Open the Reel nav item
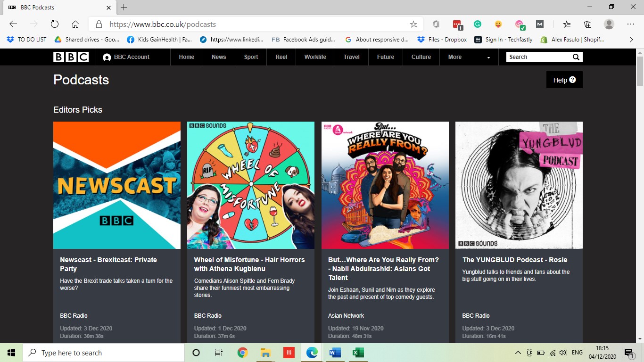Screen dimensions: 644x362 click(281, 57)
